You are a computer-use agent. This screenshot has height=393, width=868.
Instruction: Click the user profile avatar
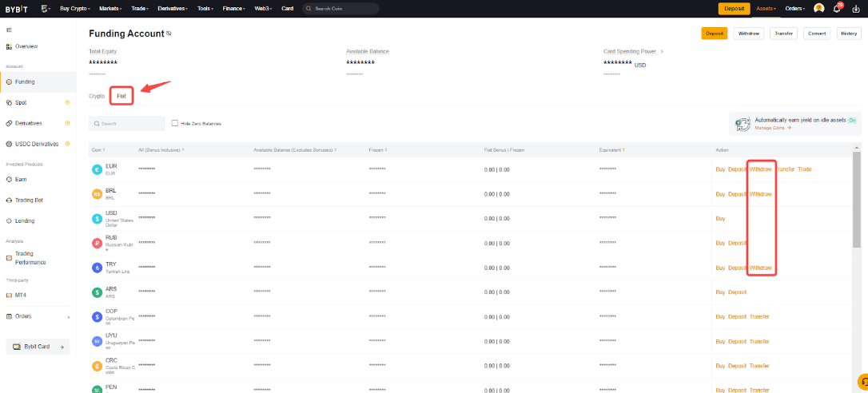click(x=818, y=8)
